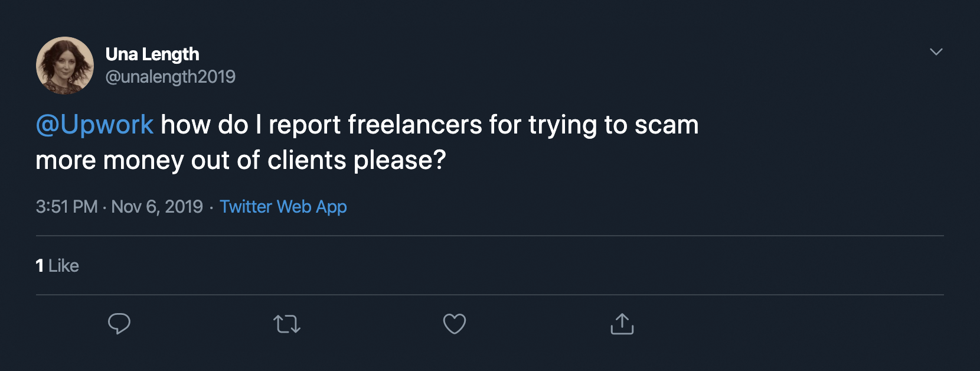Screen dimensions: 980x371
Task: Reply to Una Length's tweet
Action: coord(119,324)
